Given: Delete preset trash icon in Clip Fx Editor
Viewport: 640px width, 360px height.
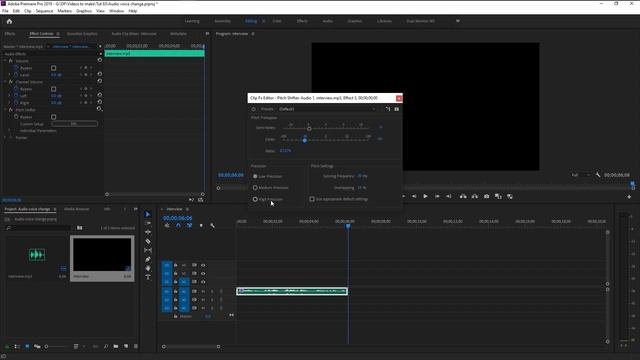Looking at the screenshot, I should pos(397,109).
